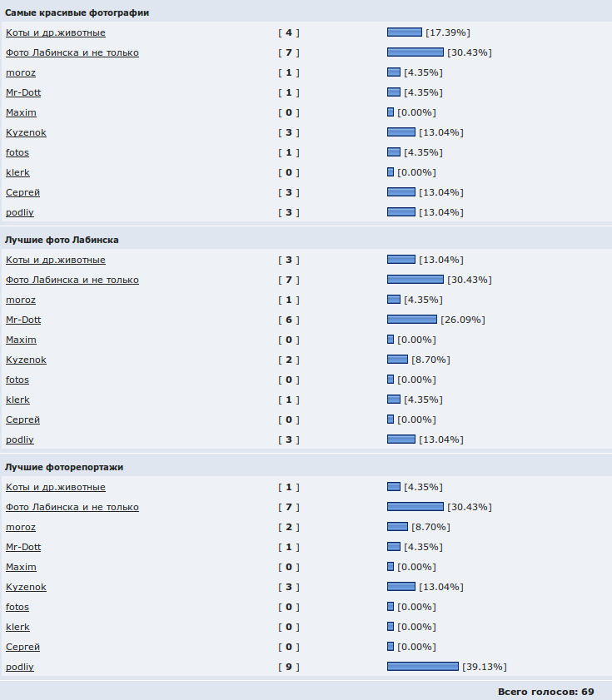Open 'Коты и др.животные' link in Лучшие фоторепортажи
This screenshot has width=612, height=700.
click(56, 487)
